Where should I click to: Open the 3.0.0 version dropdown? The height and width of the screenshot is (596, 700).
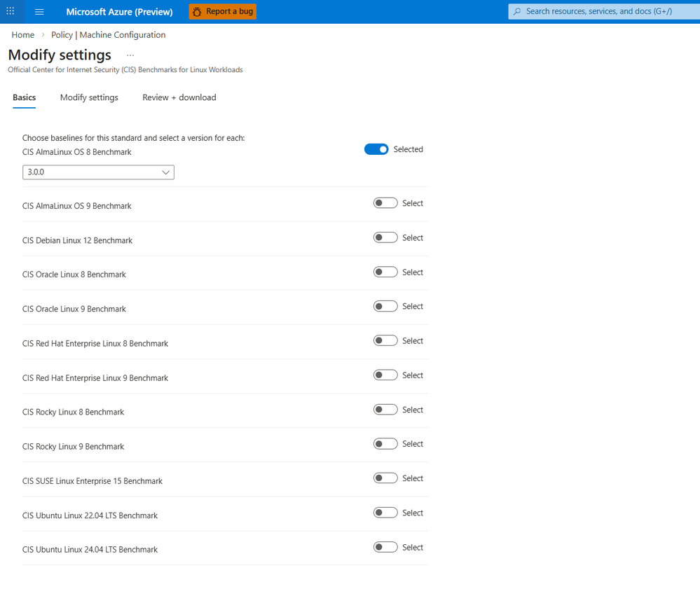(98, 172)
